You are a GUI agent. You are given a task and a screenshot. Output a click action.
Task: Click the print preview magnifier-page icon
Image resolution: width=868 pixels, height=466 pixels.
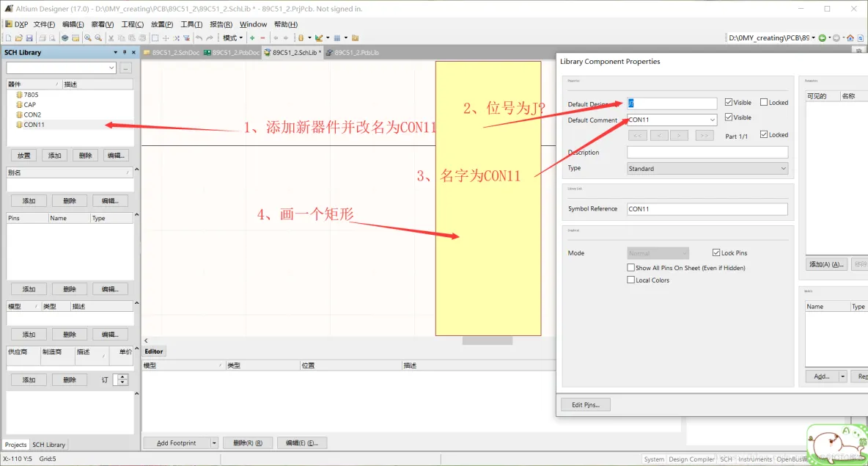tap(53, 38)
